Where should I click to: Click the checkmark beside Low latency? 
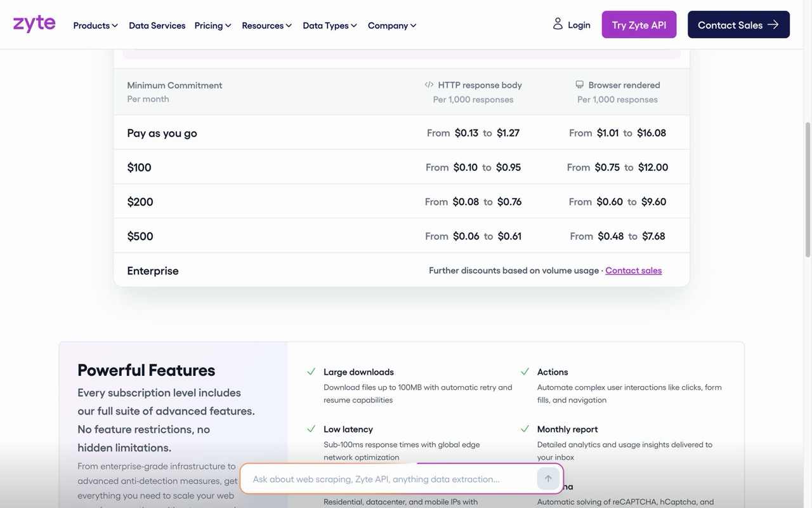click(x=311, y=429)
